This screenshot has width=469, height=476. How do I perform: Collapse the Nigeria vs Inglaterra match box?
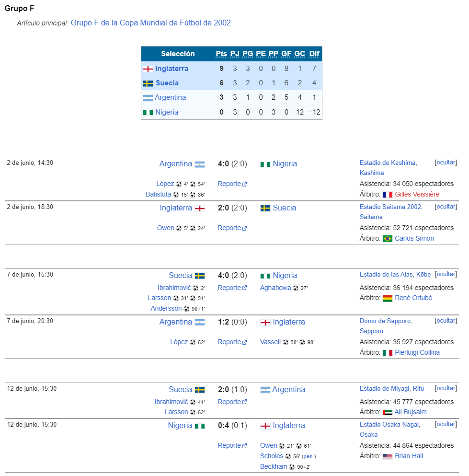446,424
